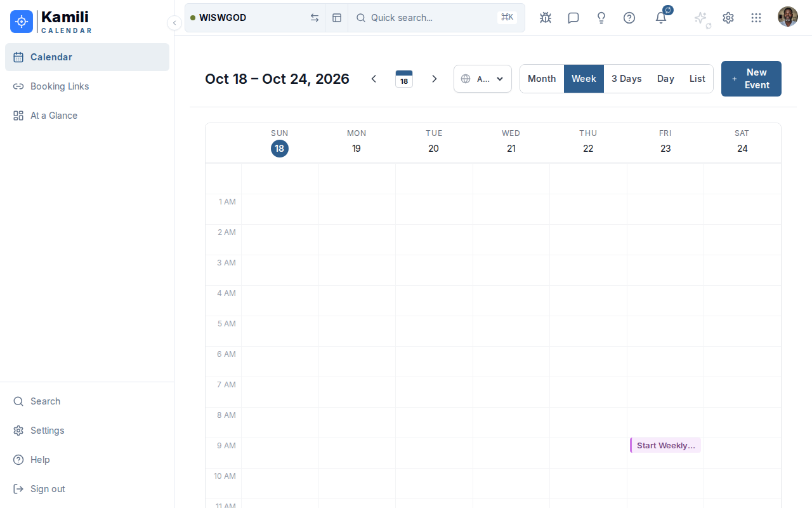
Task: Select Monday 19 in the week header
Action: (x=357, y=149)
